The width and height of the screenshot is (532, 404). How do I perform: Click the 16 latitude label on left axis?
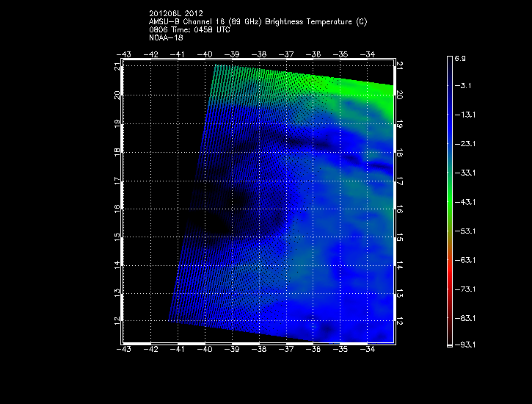click(117, 209)
